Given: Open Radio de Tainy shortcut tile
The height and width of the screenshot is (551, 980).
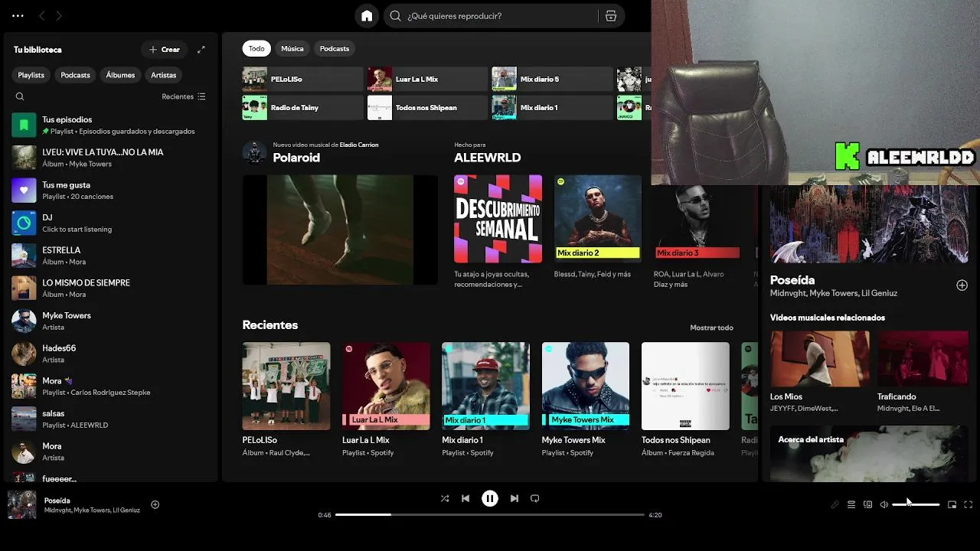Looking at the screenshot, I should point(302,108).
